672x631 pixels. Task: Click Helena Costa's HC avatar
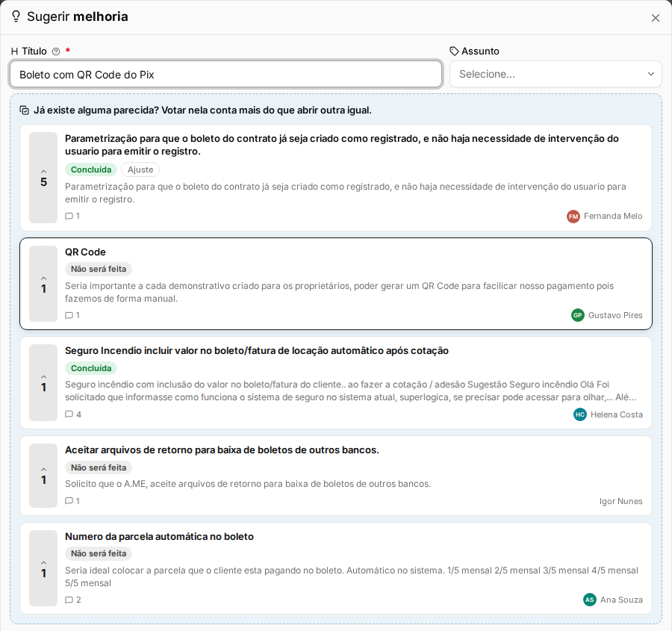point(580,414)
